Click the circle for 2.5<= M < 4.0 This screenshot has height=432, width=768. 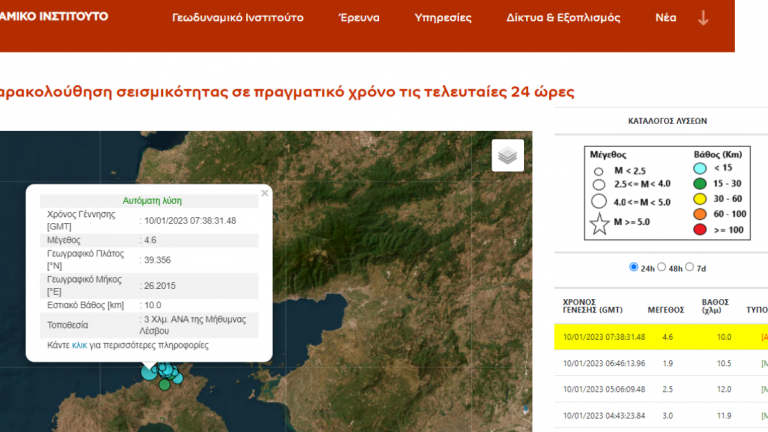(x=599, y=185)
